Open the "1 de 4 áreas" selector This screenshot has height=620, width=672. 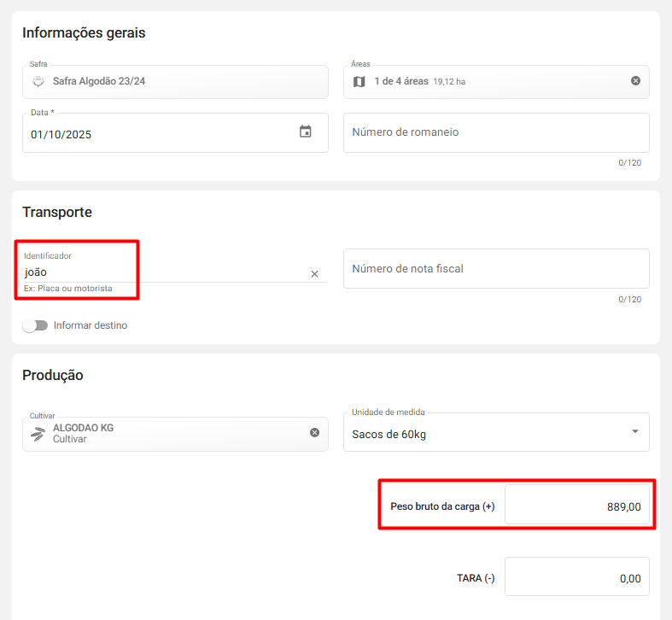495,82
